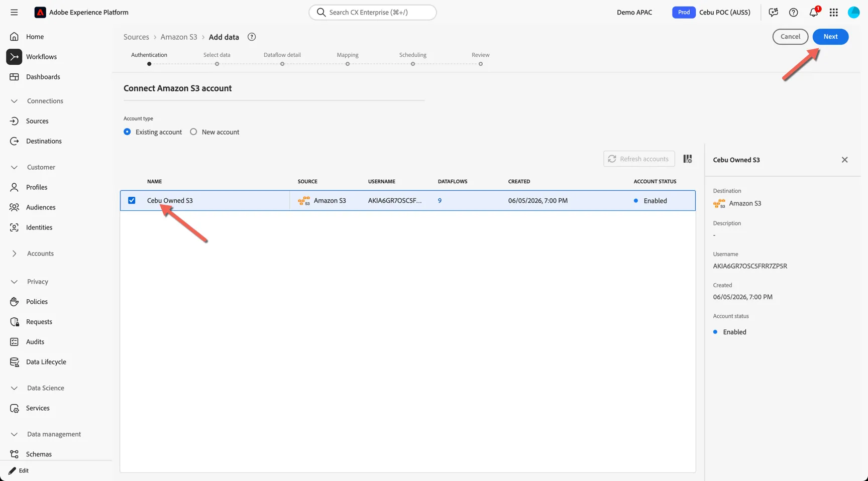Select the New account radio button

click(x=193, y=132)
